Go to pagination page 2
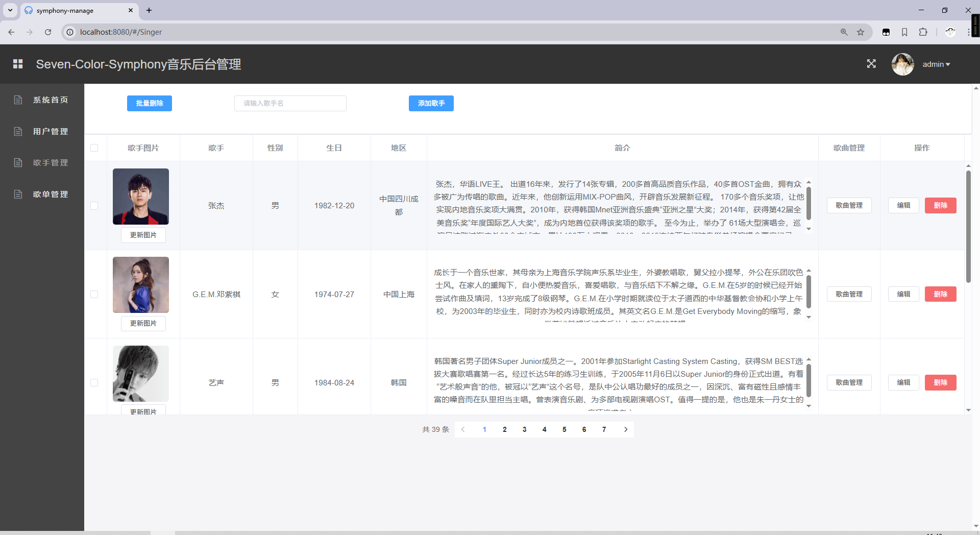Screen dimensions: 980x535 tap(505, 429)
